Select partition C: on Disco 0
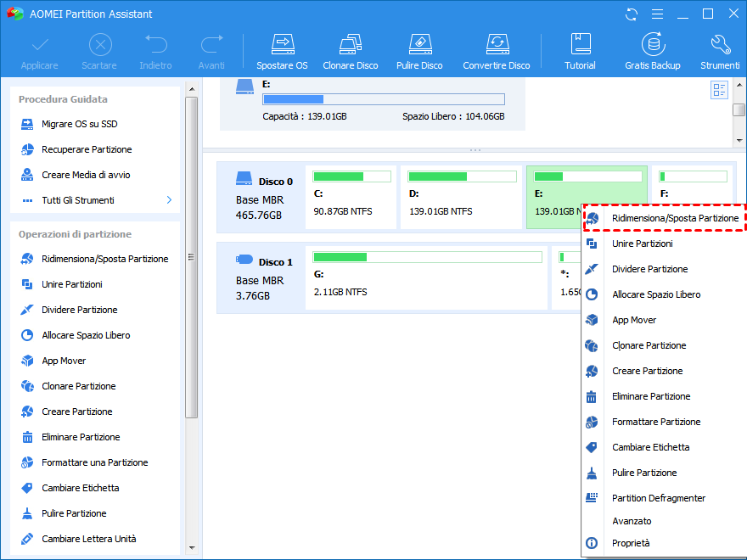 click(x=351, y=197)
